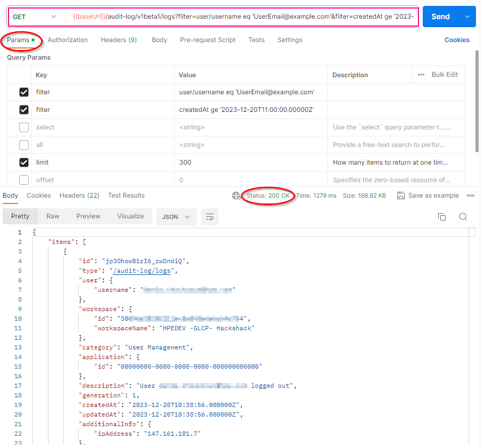Screen dimensions: 484x448
Task: Open the response more options ellipsis
Action: tap(470, 196)
